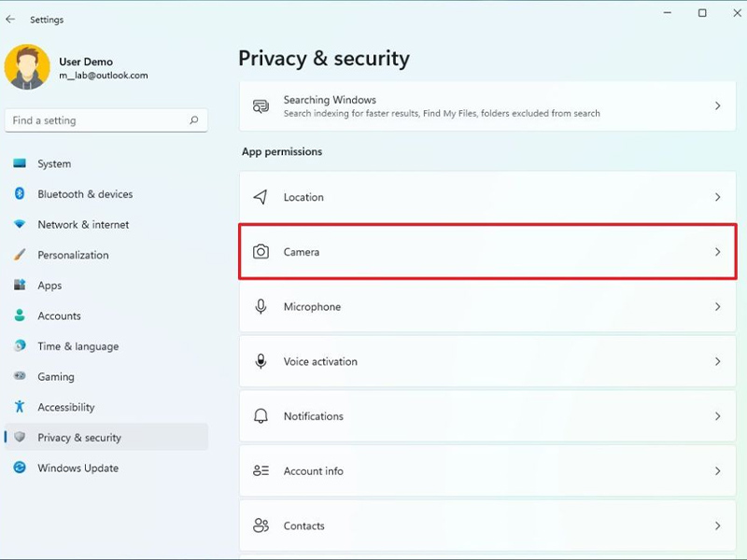Click the Gaming controller icon
Image resolution: width=747 pixels, height=560 pixels.
(20, 376)
